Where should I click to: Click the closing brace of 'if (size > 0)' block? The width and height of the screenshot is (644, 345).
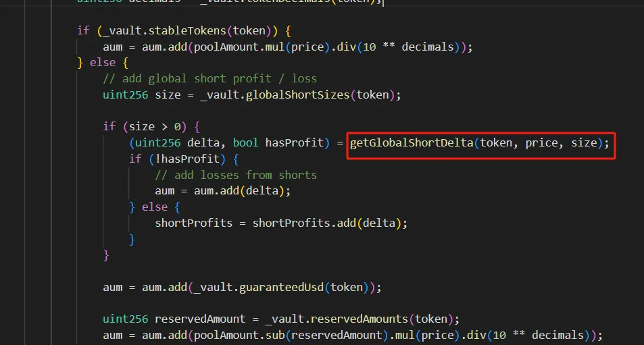(x=106, y=255)
